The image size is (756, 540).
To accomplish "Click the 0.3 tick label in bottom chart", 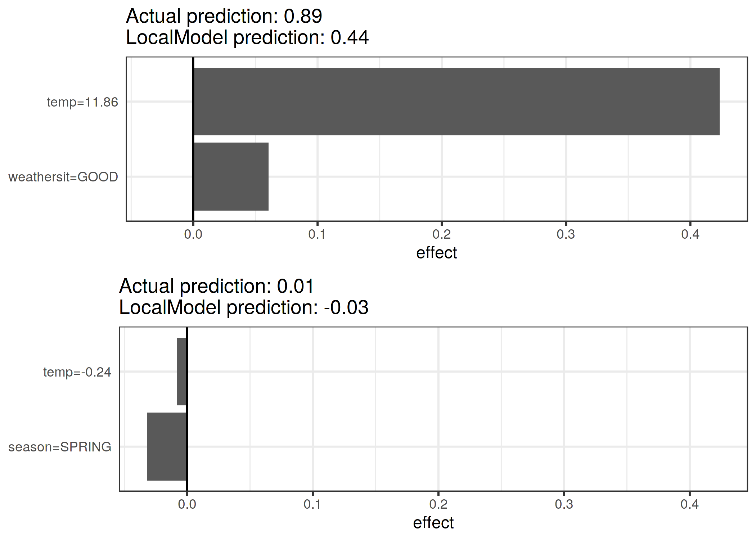I will coord(564,504).
